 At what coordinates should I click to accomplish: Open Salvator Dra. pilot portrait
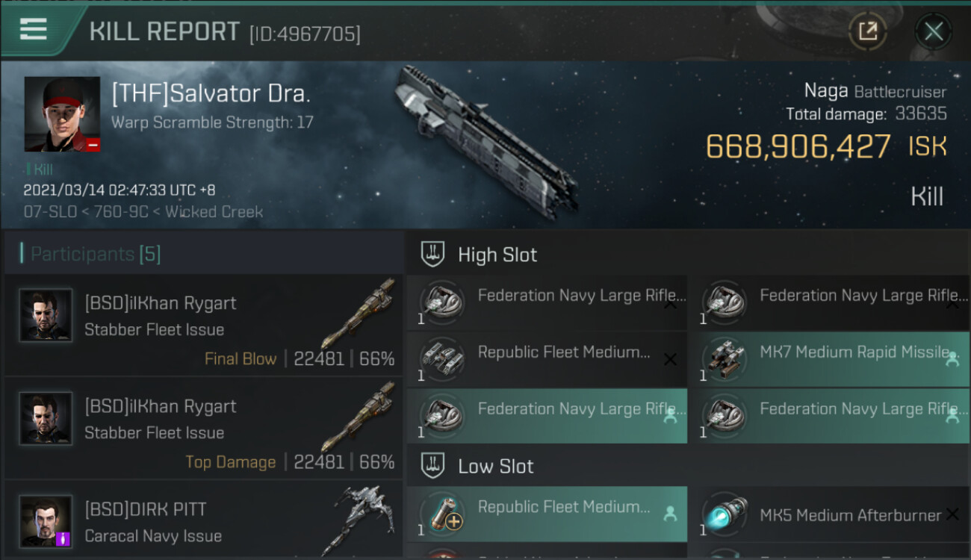[x=62, y=114]
